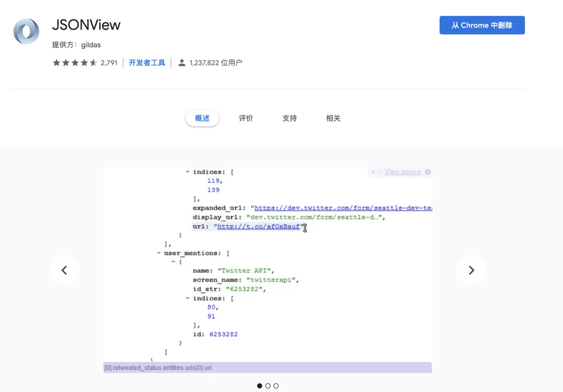The width and height of the screenshot is (563, 392).
Task: Select the first carousel dot indicator
Action: coord(259,386)
